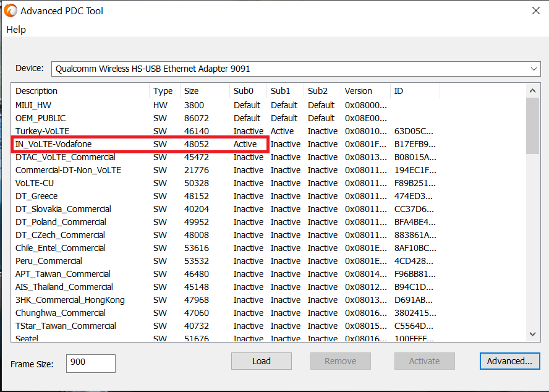Select the Commercial-DT-Non_VoLTE row

[226, 170]
